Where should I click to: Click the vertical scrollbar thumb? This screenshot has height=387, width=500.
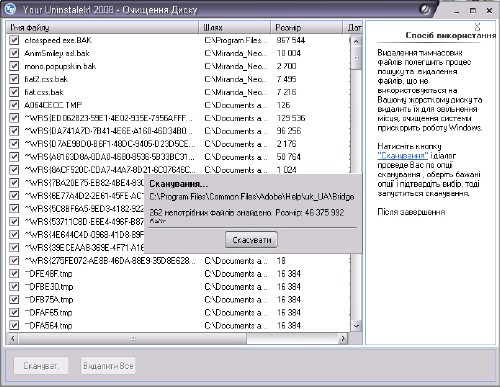pos(356,58)
